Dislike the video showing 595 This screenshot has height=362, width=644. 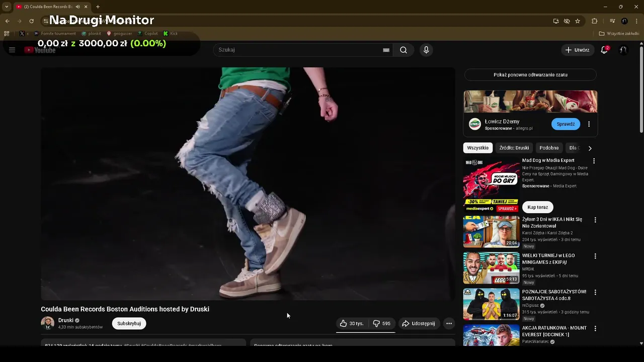click(x=381, y=323)
